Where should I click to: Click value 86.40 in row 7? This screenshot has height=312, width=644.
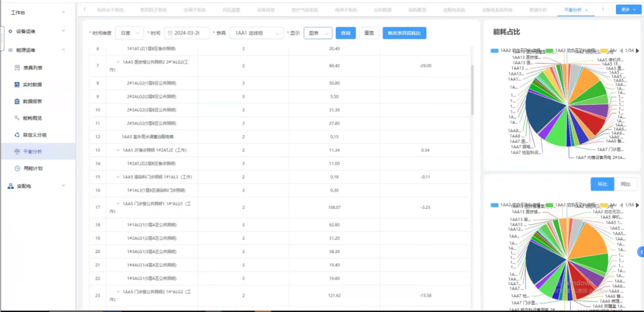[x=335, y=65]
